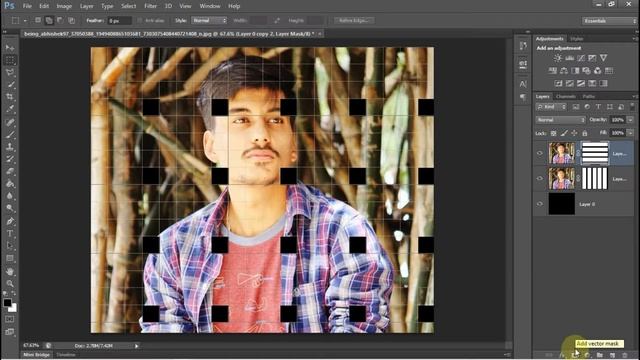Select the Paint Bucket tool
640x360 pixels.
(x=10, y=184)
